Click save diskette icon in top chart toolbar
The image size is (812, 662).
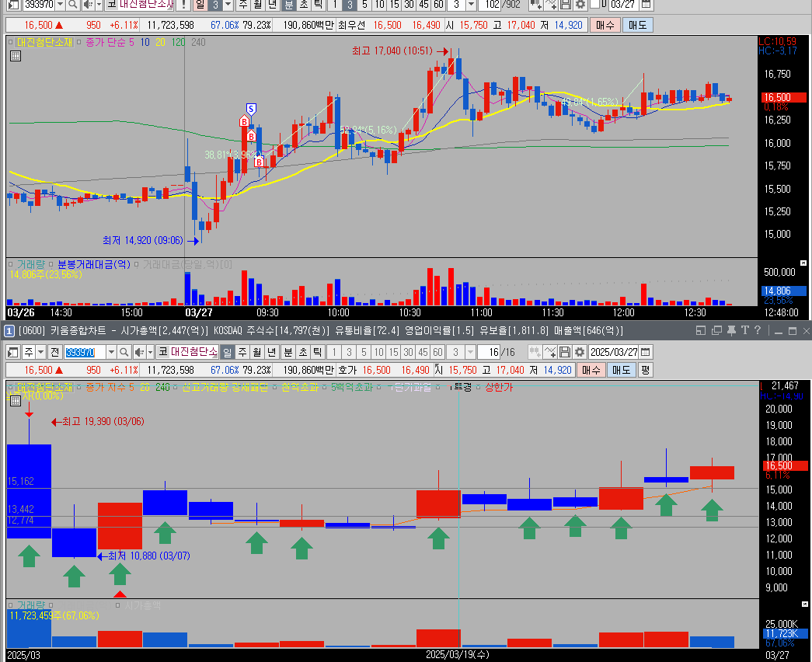(566, 5)
